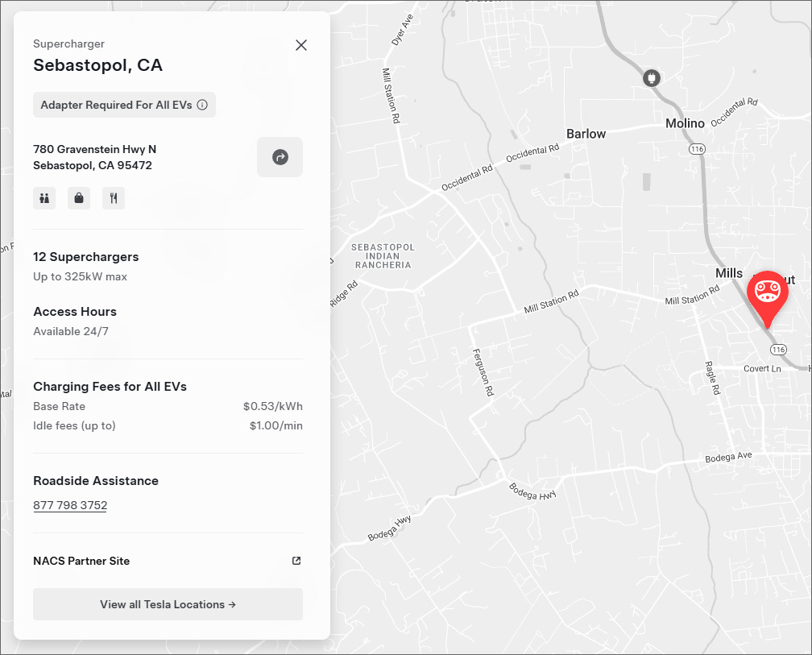Click the Bodega Ave label on the map

(x=728, y=457)
